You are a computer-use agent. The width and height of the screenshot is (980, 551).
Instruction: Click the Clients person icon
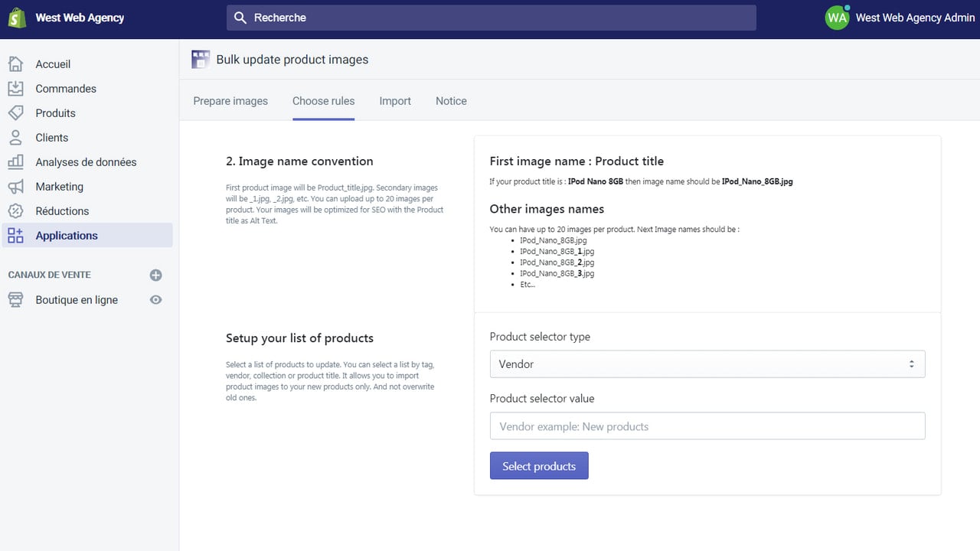pos(15,137)
